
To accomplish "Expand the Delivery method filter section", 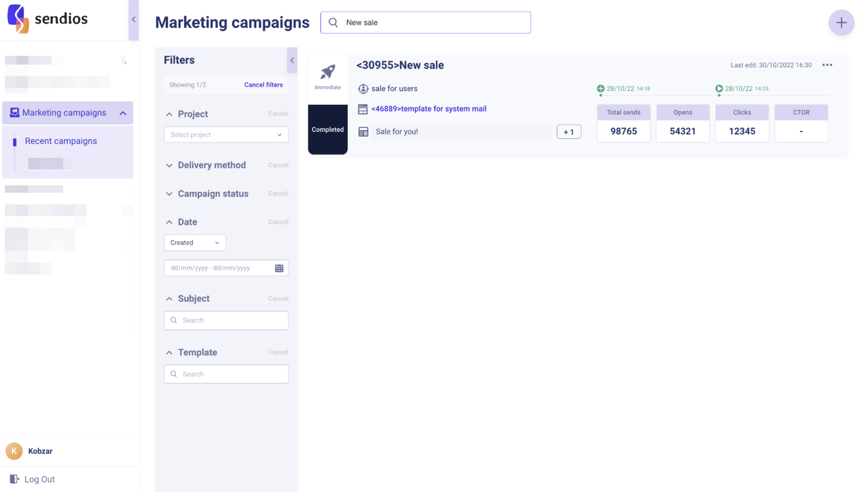I will click(212, 165).
